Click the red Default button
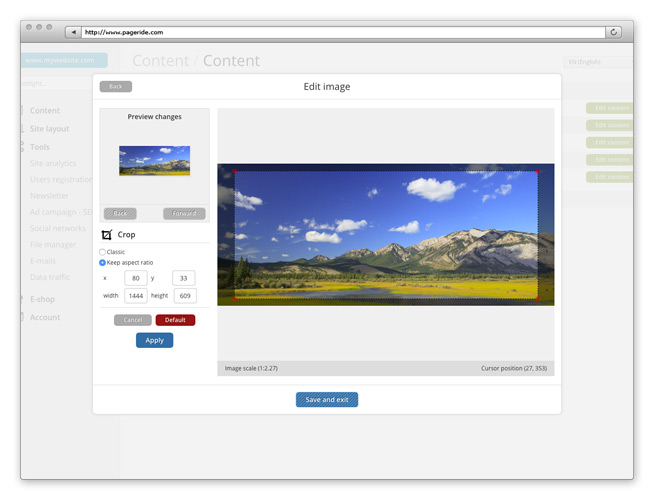Viewport: 654px width, 500px height. click(x=175, y=320)
